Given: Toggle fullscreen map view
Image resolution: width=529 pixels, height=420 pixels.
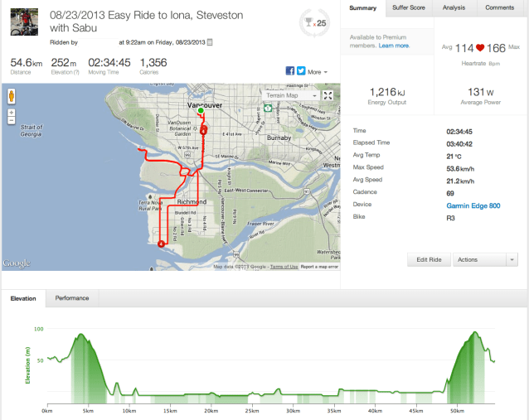Looking at the screenshot, I should 328,95.
